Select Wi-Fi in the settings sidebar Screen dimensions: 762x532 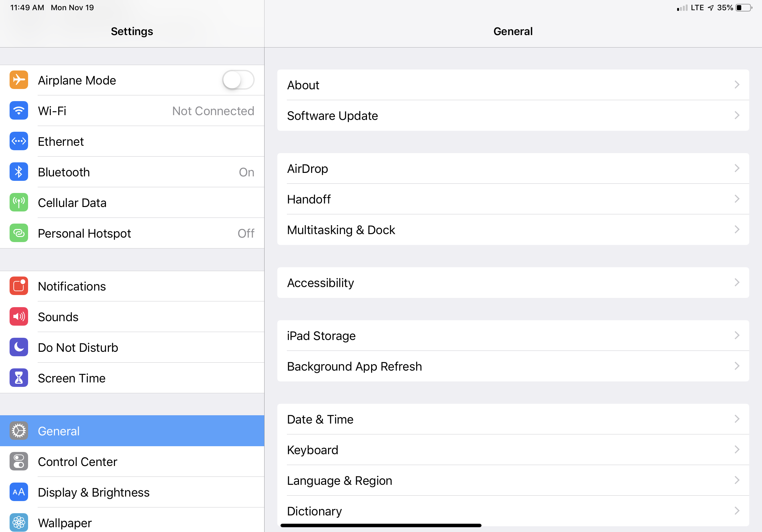132,110
